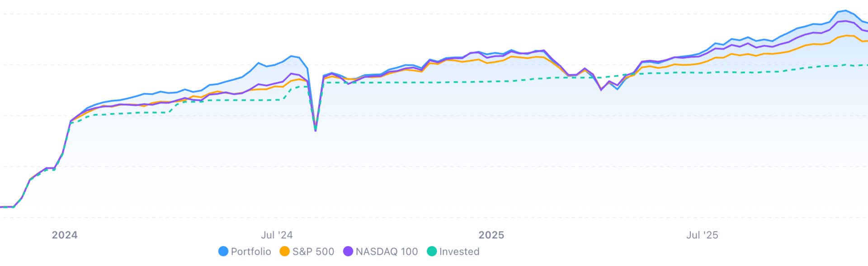Viewport: 868px width, 266px height.
Task: Click the purple NASDAQ 100 line at its rightmost peak
Action: click(845, 21)
